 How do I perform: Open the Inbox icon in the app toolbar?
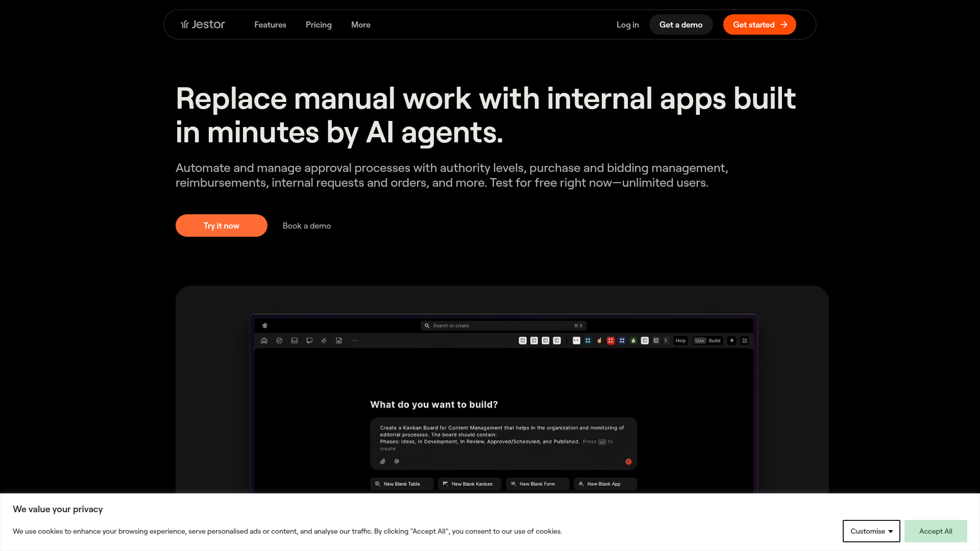click(x=295, y=340)
